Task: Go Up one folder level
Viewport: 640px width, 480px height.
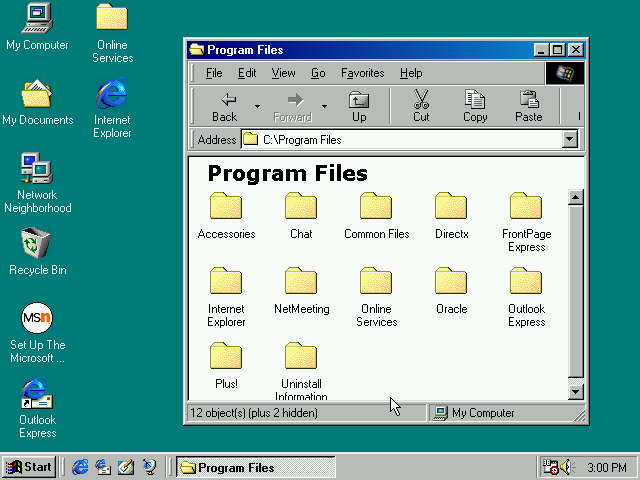Action: pyautogui.click(x=359, y=107)
